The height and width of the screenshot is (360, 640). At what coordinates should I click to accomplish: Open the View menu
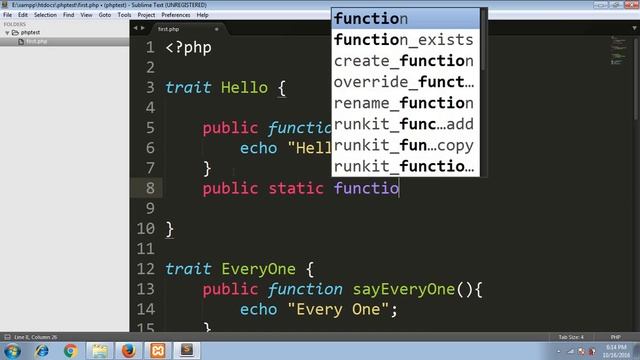click(86, 15)
